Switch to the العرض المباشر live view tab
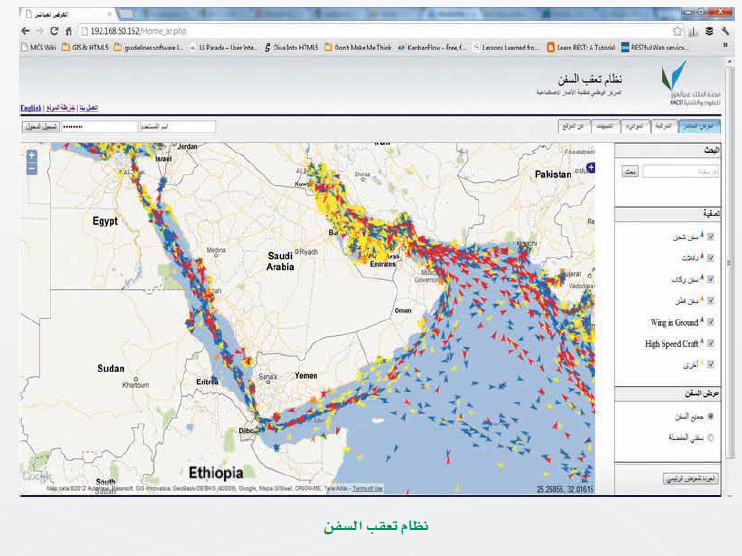Image resolution: width=742 pixels, height=556 pixels. [x=699, y=126]
